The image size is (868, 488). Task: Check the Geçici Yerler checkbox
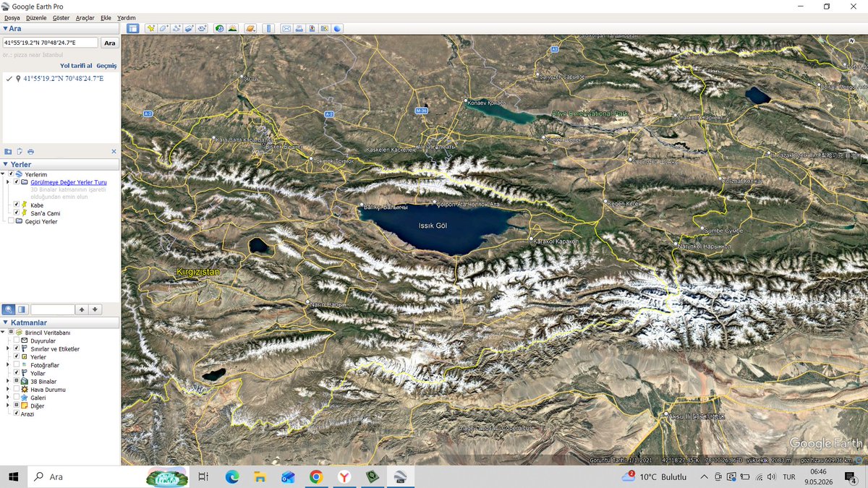click(9, 221)
